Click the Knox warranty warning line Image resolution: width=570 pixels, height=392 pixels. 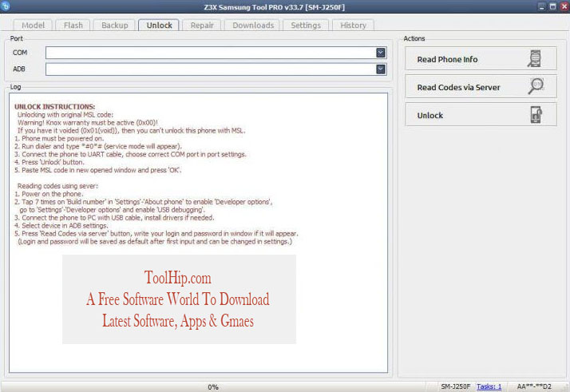[88, 122]
